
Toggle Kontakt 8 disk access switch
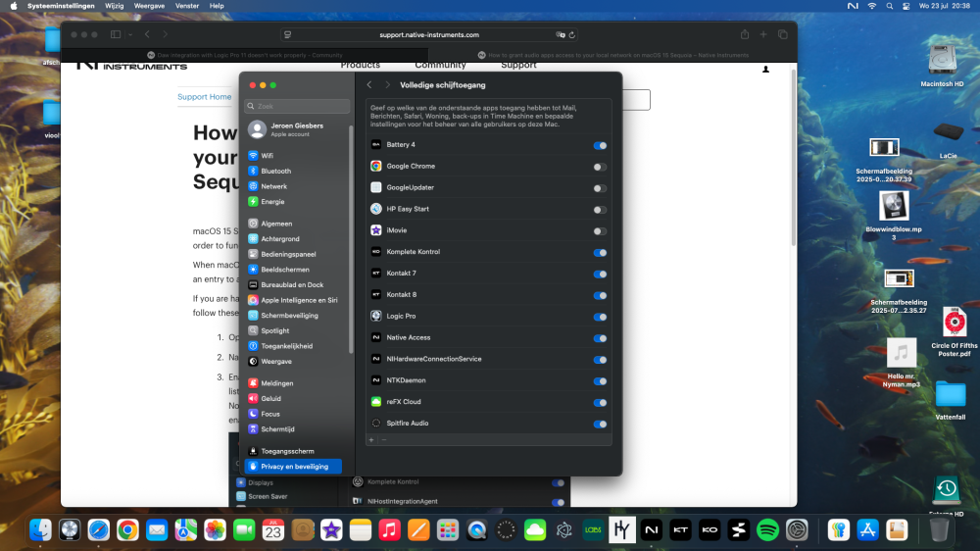[600, 295]
